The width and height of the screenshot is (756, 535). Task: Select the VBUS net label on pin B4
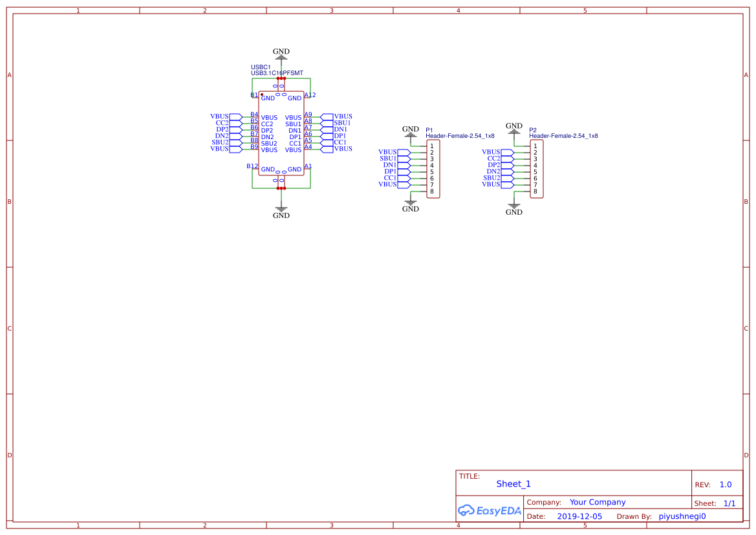pos(220,117)
